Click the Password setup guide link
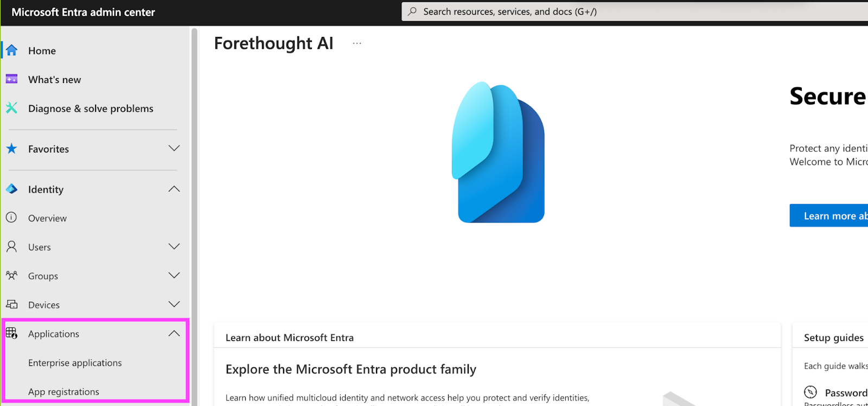The height and width of the screenshot is (406, 868). (x=846, y=392)
